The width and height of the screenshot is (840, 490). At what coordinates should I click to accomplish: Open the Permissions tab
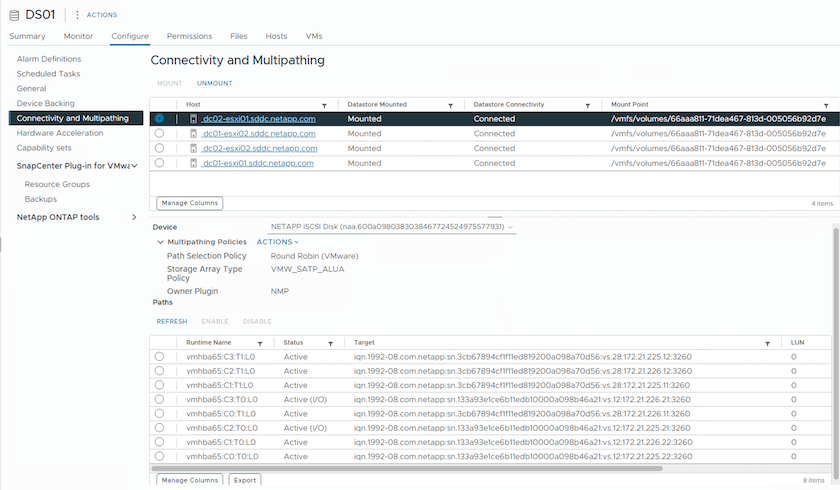click(189, 36)
